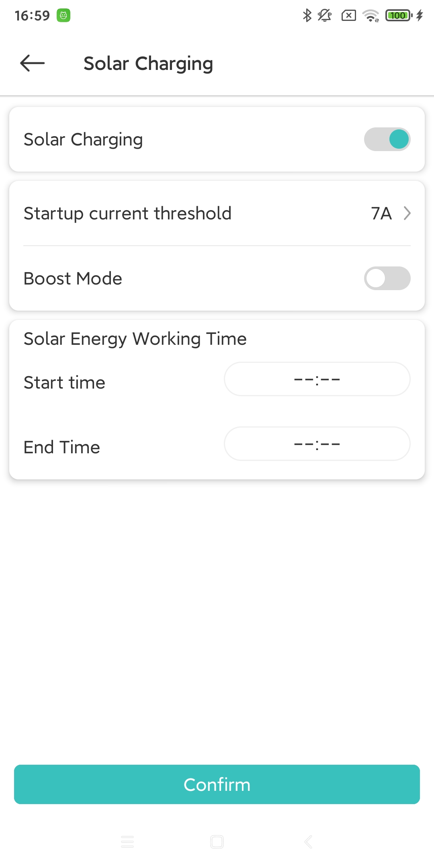The image size is (434, 868).
Task: Disable the Solar Charging toggle
Action: (387, 139)
